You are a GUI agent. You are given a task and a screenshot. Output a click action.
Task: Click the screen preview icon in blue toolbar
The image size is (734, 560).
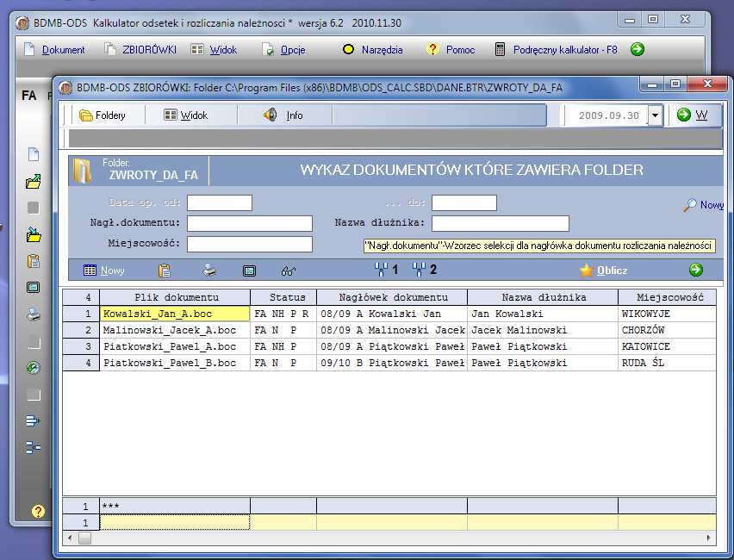[249, 271]
